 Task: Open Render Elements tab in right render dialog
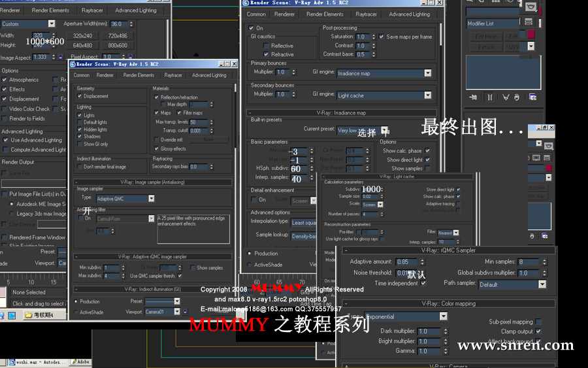point(325,14)
